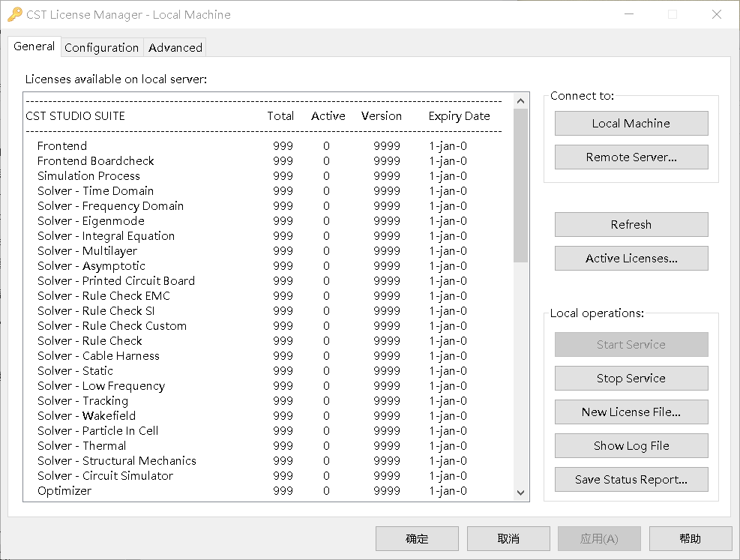Select the "Frontend Boardcheck" row
The image size is (740, 560).
click(252, 161)
